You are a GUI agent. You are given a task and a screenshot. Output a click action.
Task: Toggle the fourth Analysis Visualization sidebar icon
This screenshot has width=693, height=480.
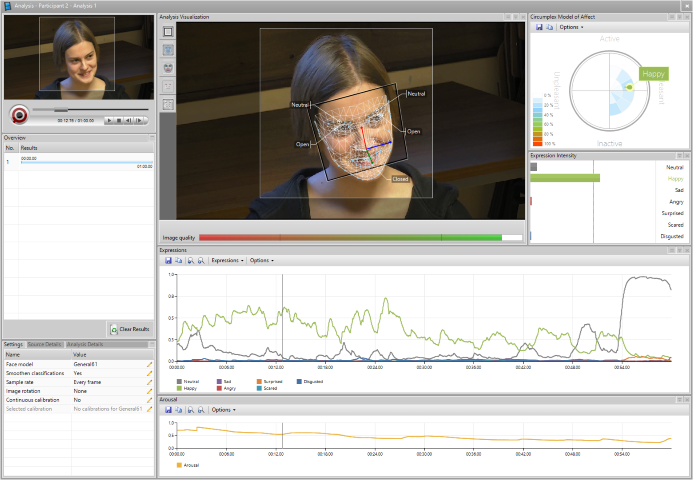(168, 86)
